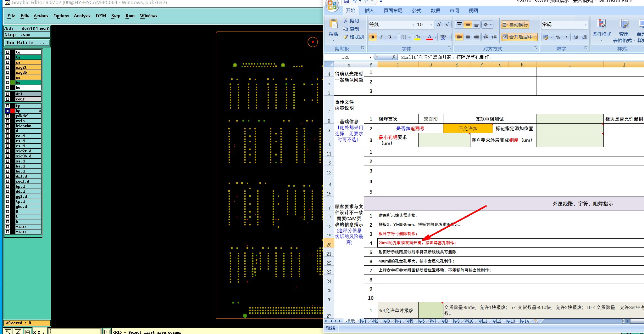Open the number format dropdown (常规)
The width and height of the screenshot is (644, 334).
[x=585, y=25]
